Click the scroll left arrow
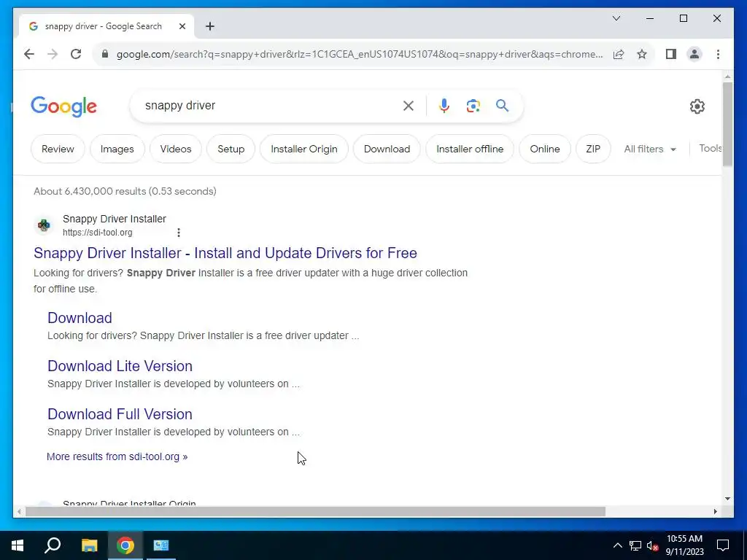Viewport: 747px width, 560px height. click(x=18, y=511)
